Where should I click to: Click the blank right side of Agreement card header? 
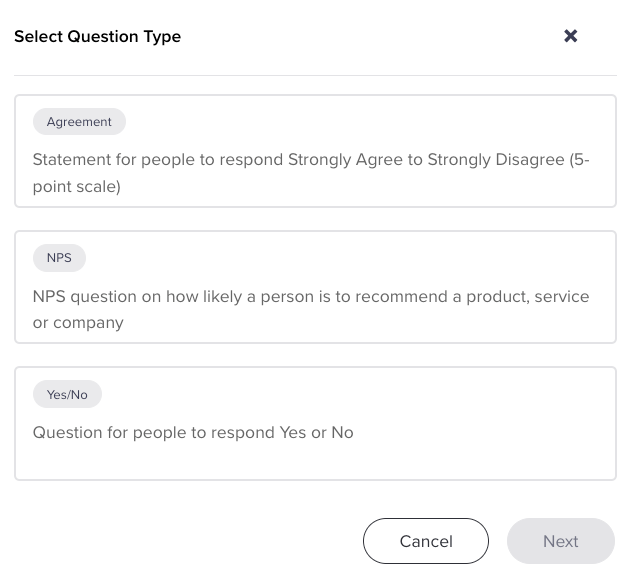pyautogui.click(x=400, y=122)
